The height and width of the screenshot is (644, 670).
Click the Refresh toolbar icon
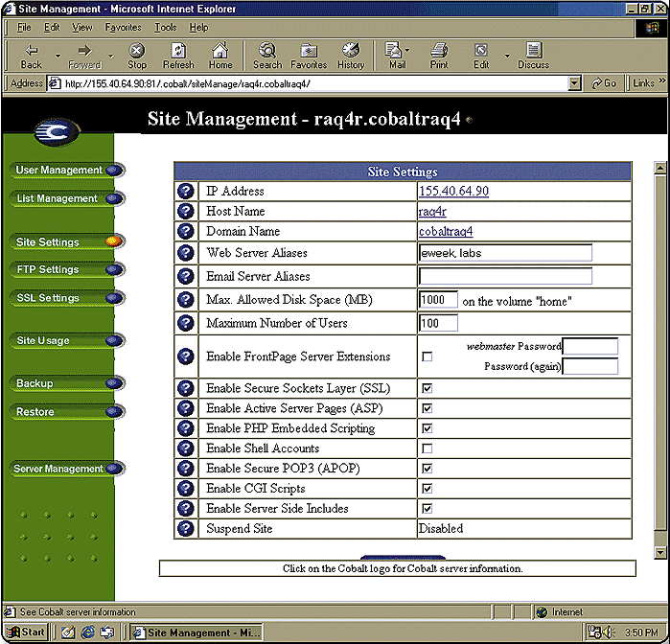178,56
